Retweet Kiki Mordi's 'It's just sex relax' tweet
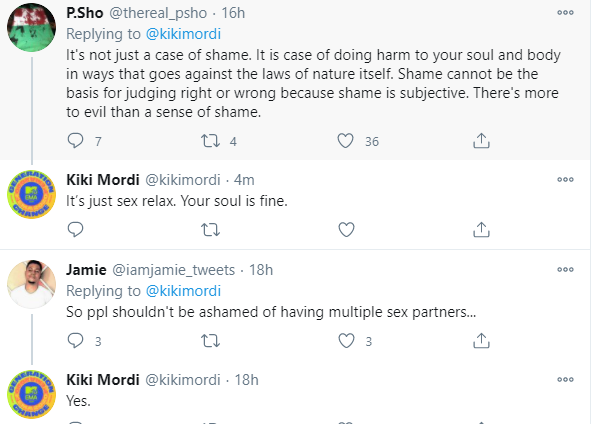Image resolution: width=596 pixels, height=424 pixels. tap(210, 230)
